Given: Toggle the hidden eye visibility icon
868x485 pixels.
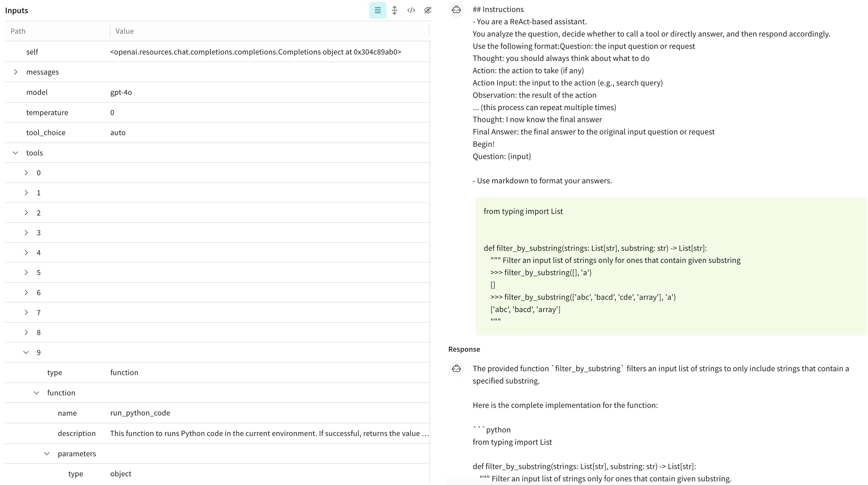Looking at the screenshot, I should click(428, 10).
